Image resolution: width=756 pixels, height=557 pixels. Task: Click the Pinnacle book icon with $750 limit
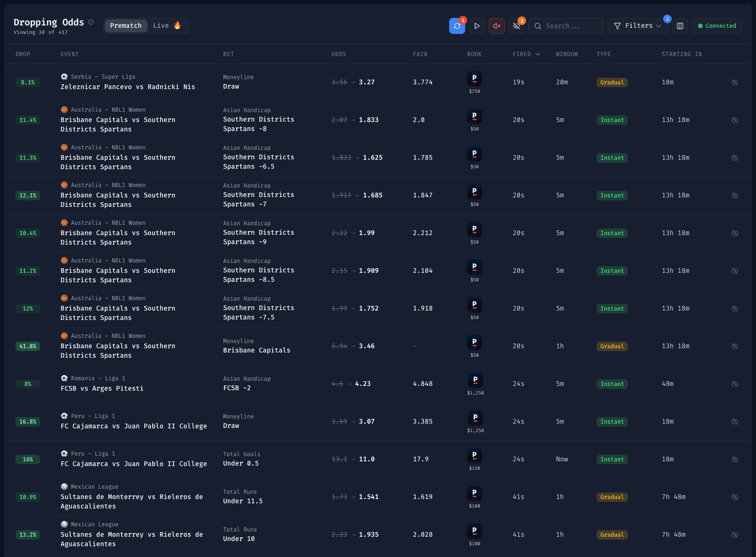(474, 78)
